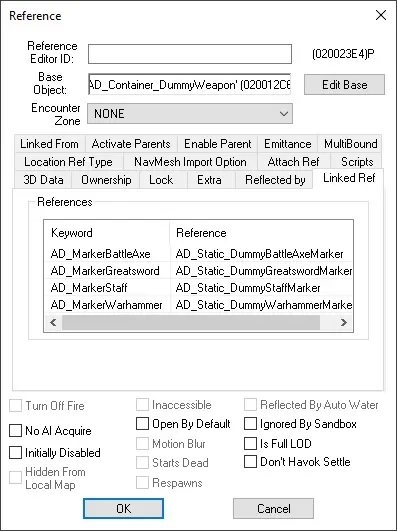Screen dimensions: 397x531
Task: Tick the Is Full LOD checkbox
Action: [x=250, y=443]
